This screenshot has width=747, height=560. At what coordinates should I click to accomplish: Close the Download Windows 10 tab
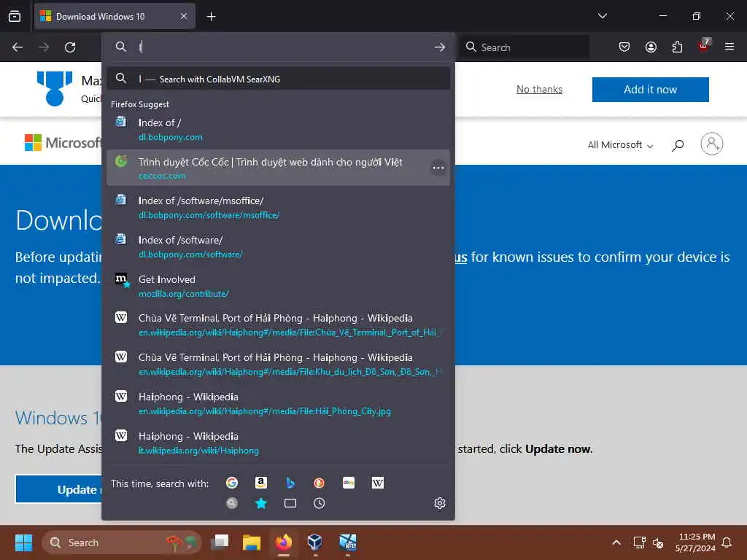point(184,16)
